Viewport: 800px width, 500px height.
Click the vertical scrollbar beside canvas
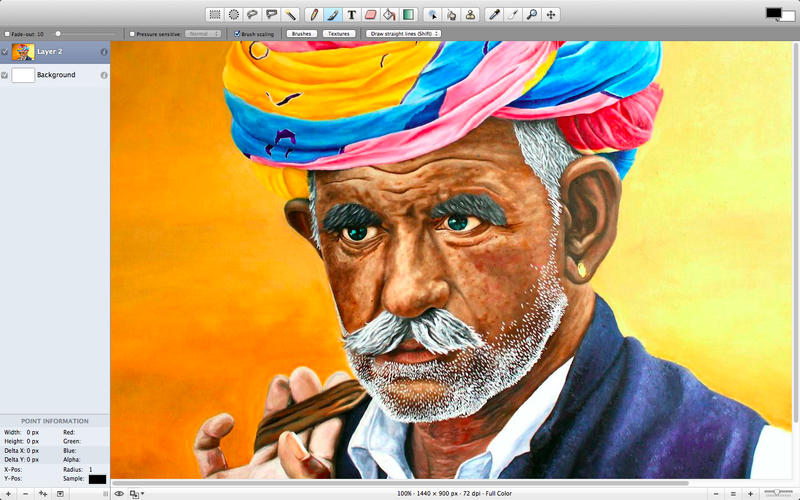click(x=796, y=232)
